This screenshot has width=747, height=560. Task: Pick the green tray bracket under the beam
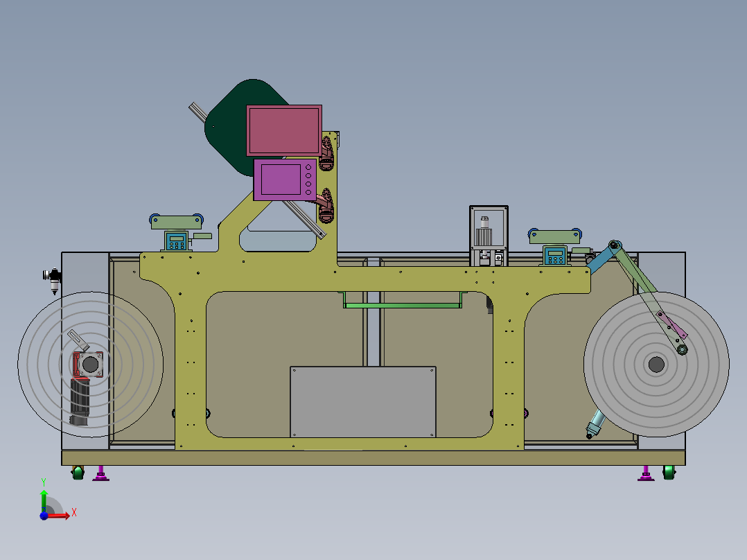pos(403,300)
